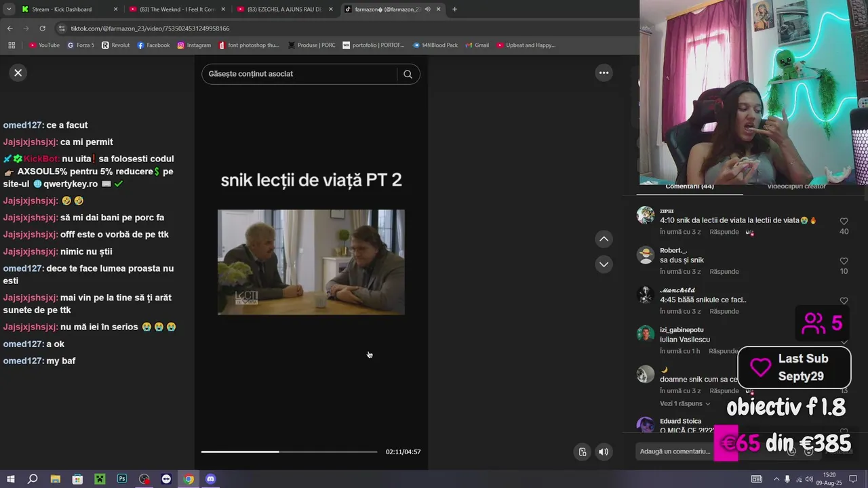The width and height of the screenshot is (868, 488).
Task: Show hidden system tray icons
Action: tap(776, 479)
